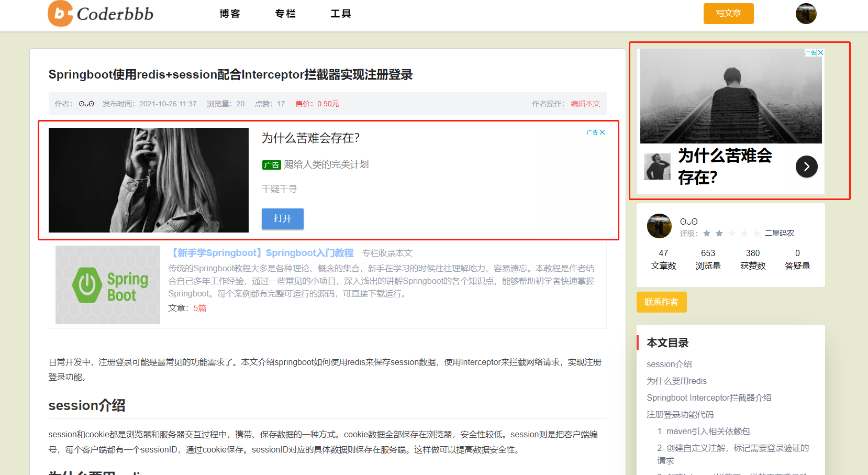Viewport: 868px width, 475px height.
Task: Click the green 广告 tag in the article ad
Action: [x=271, y=164]
